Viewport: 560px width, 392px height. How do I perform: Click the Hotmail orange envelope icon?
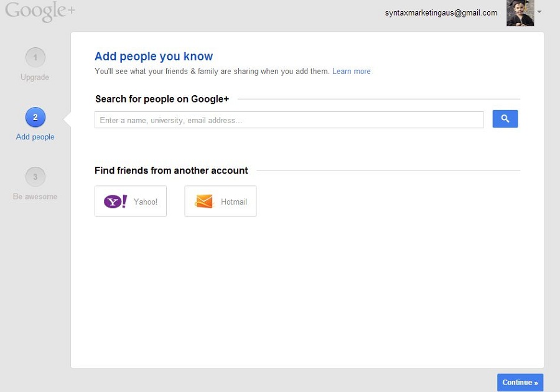(203, 202)
